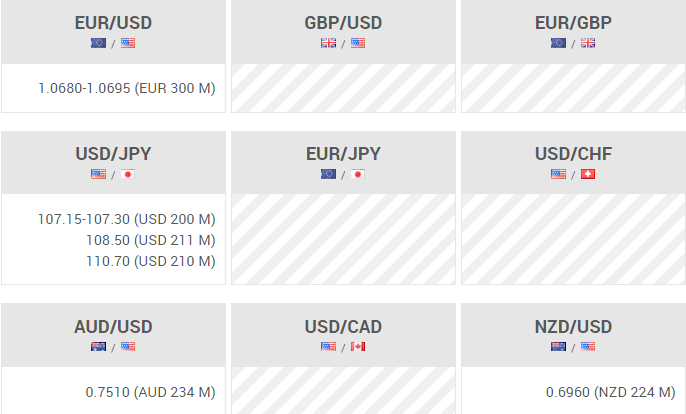The width and height of the screenshot is (686, 414).
Task: Select the NZD/USD pair heading
Action: click(573, 327)
